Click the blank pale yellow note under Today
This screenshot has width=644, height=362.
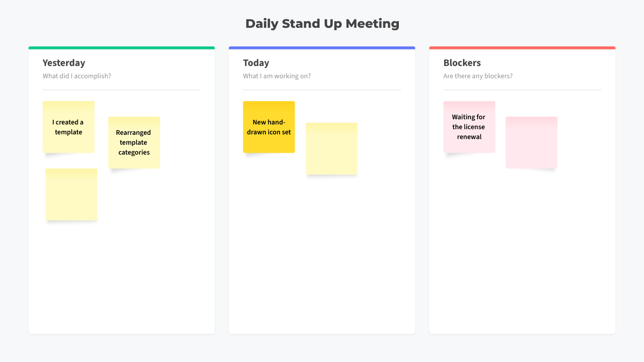331,148
